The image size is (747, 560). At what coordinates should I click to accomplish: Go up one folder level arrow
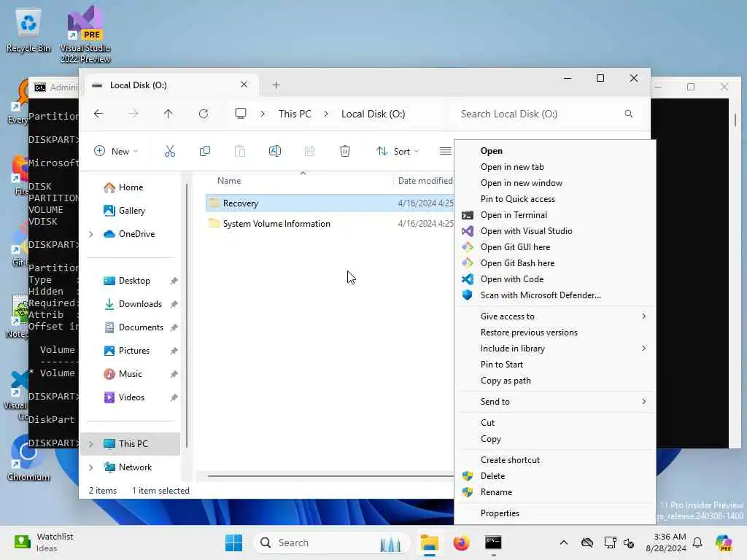point(169,114)
